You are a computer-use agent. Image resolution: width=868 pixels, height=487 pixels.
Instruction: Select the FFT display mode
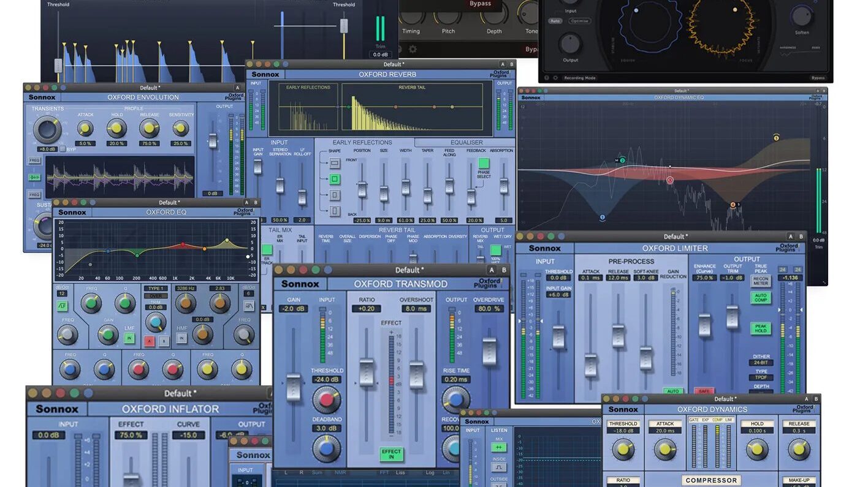[x=384, y=472]
